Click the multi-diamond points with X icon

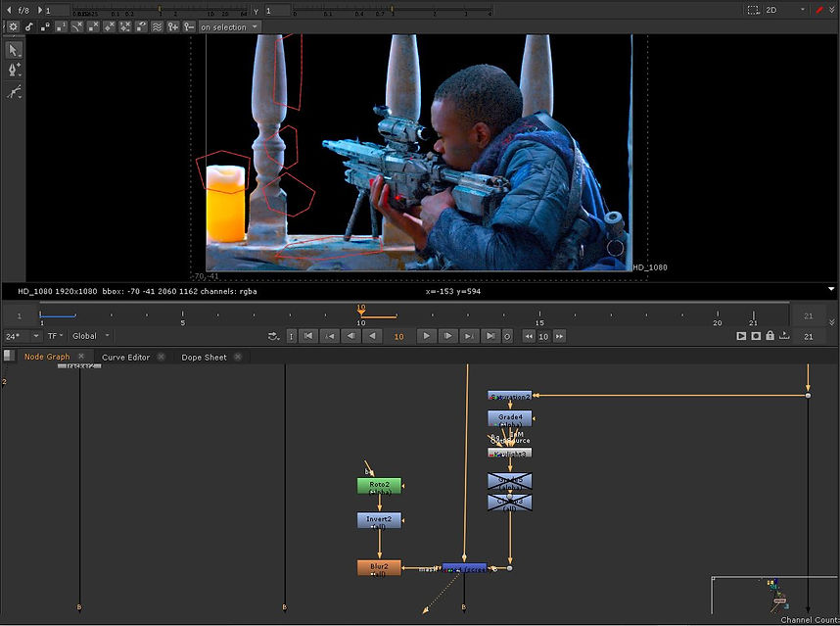pos(124,26)
